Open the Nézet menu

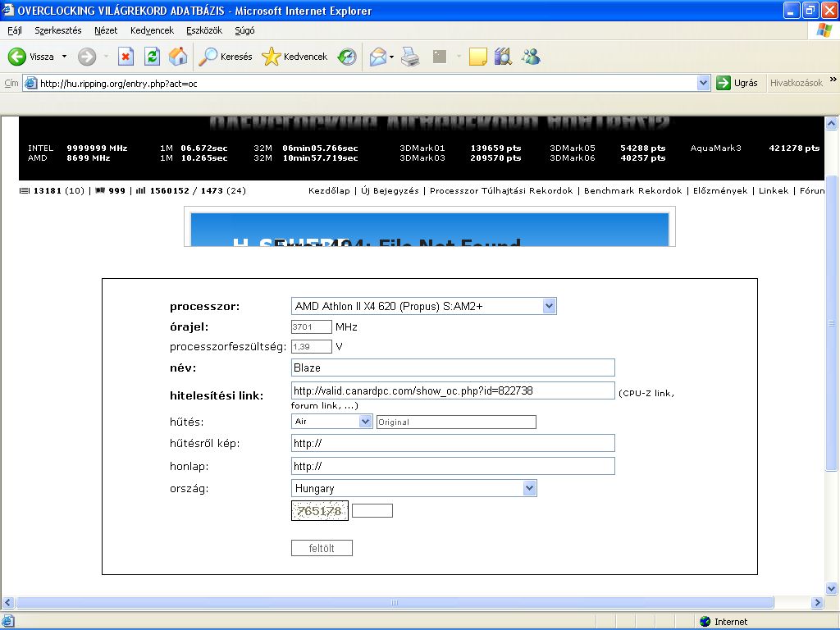click(x=106, y=30)
